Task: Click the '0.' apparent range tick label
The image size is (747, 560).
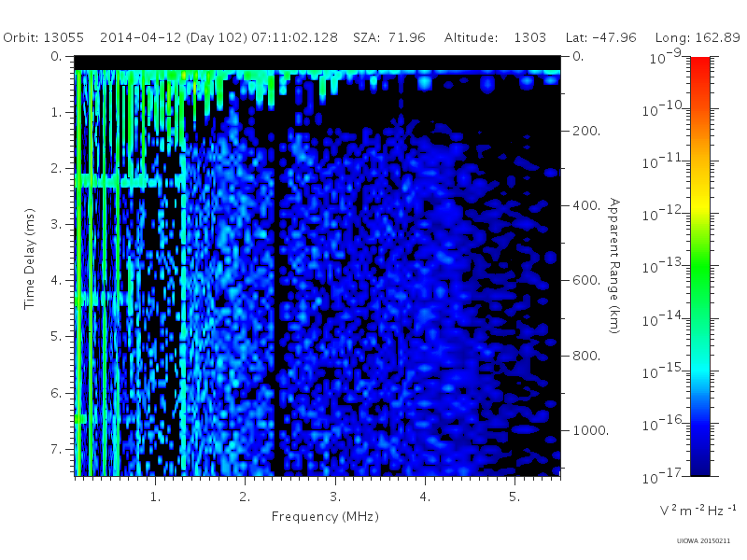Action: [x=578, y=57]
